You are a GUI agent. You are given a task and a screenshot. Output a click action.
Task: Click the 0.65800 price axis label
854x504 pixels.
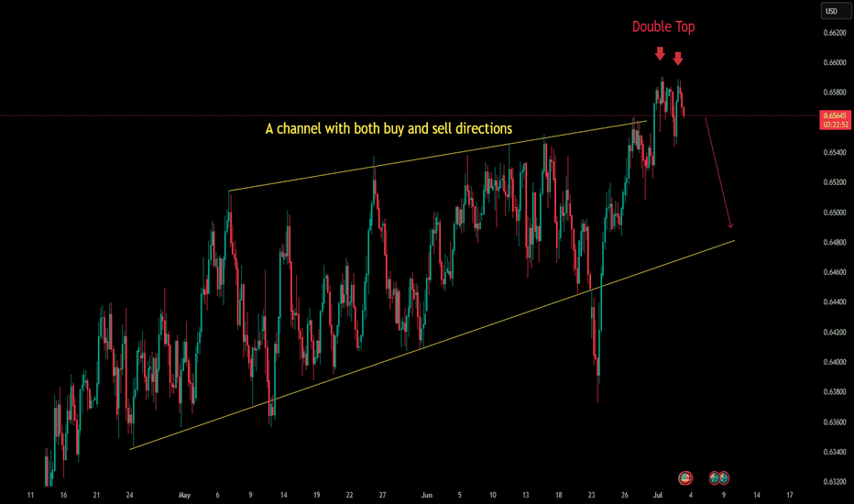pos(835,93)
